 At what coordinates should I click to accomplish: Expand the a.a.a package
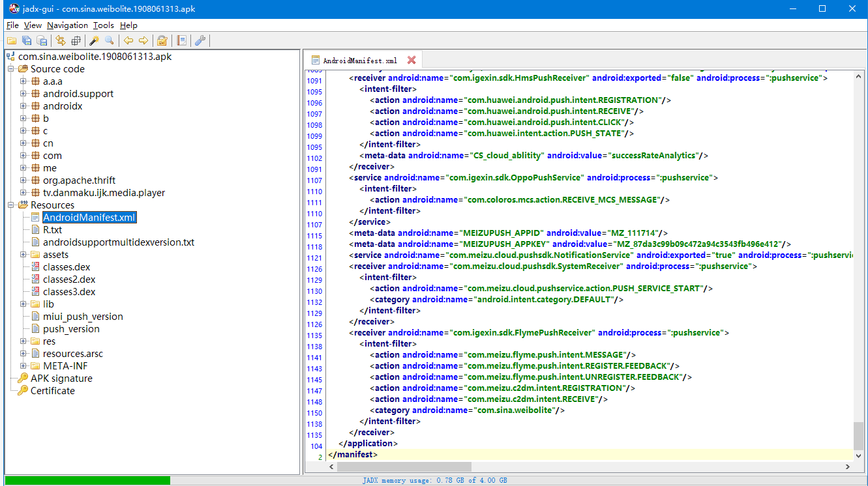coord(23,81)
